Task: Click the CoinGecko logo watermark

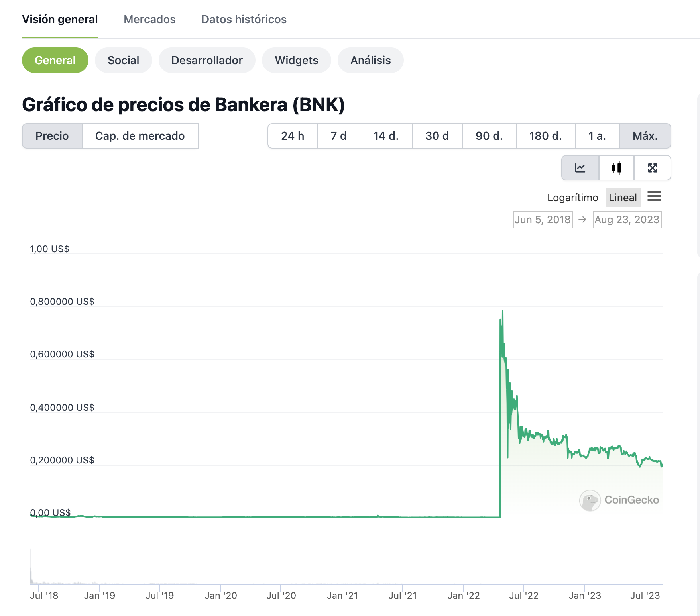Action: click(x=619, y=500)
